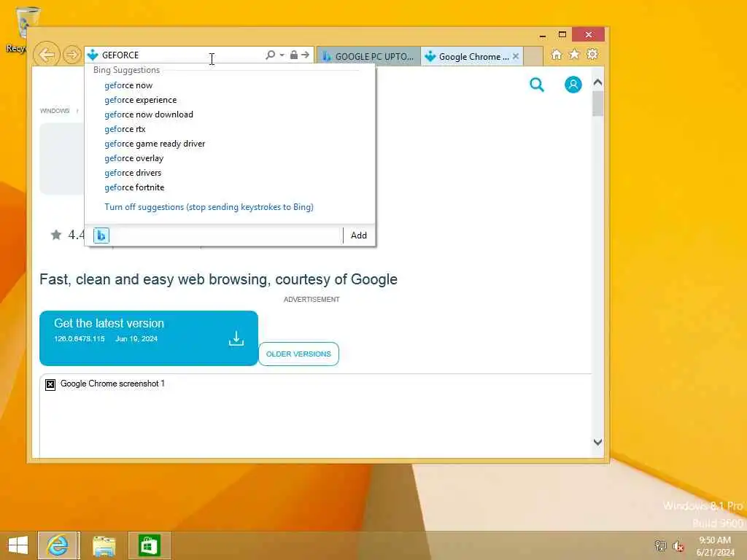Image resolution: width=747 pixels, height=560 pixels.
Task: Click the scrollbar up arrow
Action: [598, 82]
